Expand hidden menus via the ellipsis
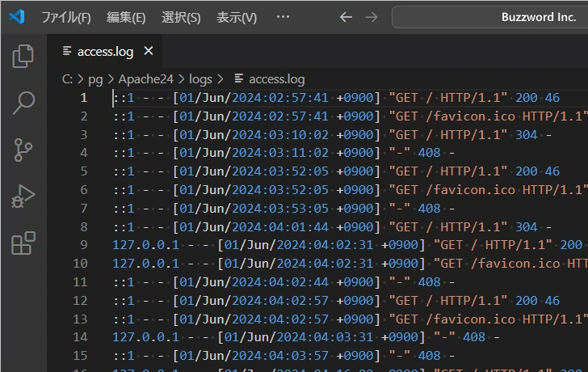The height and width of the screenshot is (372, 588). (283, 16)
